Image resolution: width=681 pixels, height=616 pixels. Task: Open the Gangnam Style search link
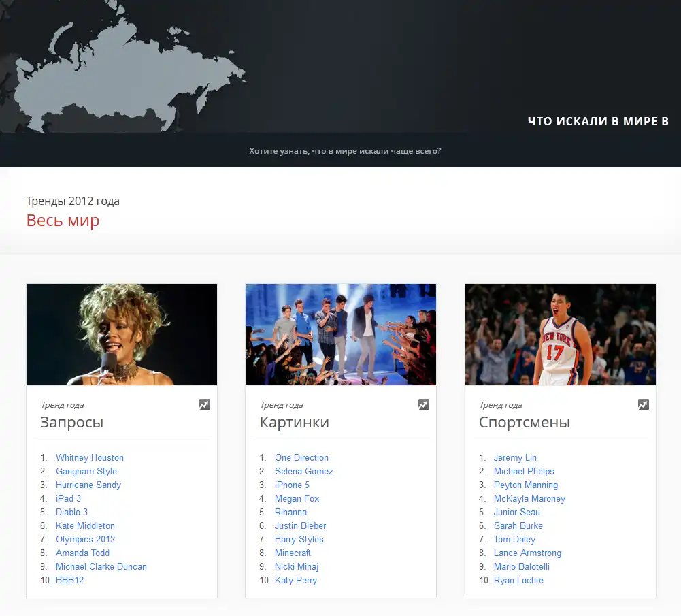(86, 471)
